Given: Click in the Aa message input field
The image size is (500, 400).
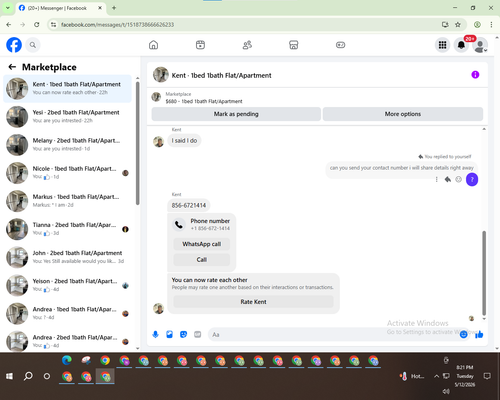Looking at the screenshot, I should coord(333,334).
